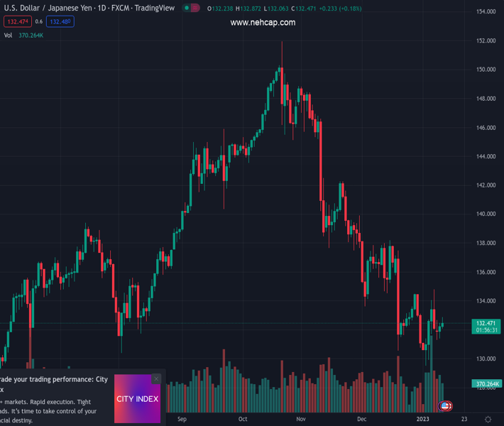Close the City Index advertisement popup
Viewport: 504px width, 426px height.
click(156, 379)
